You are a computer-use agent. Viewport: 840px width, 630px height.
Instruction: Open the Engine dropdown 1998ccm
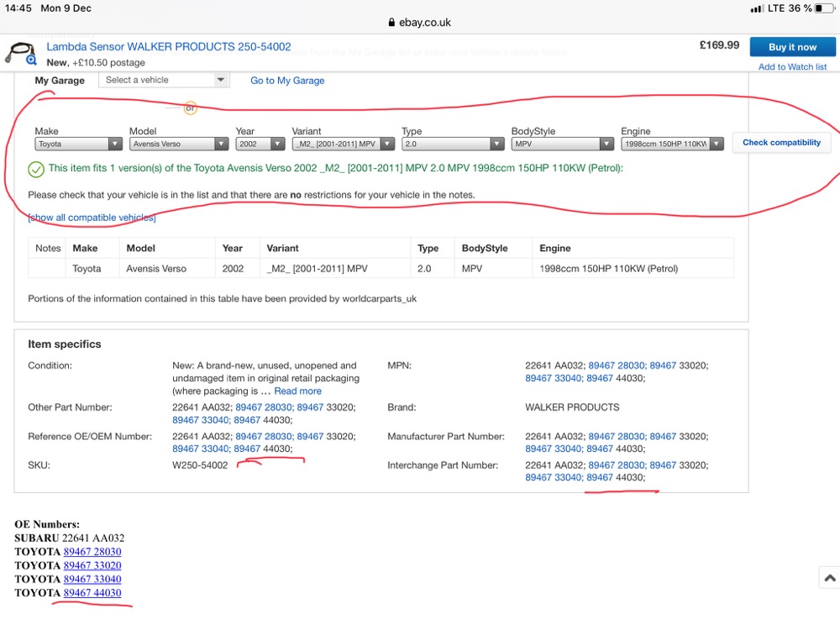click(672, 144)
